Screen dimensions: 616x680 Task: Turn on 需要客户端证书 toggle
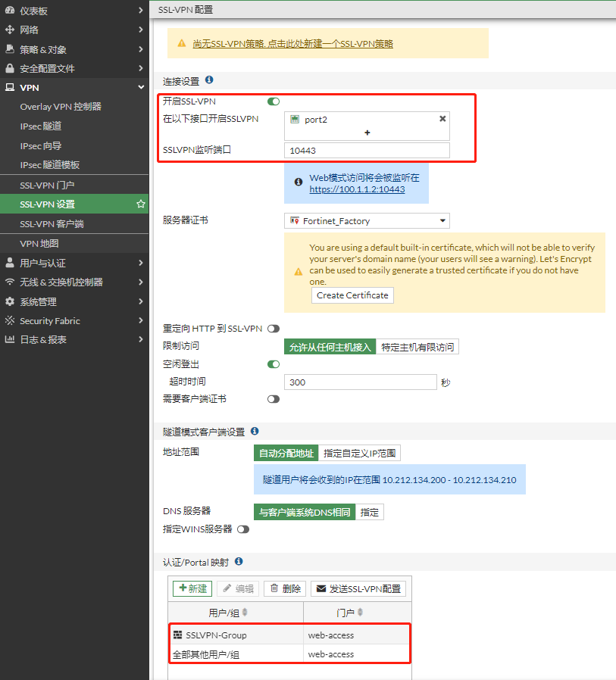pyautogui.click(x=273, y=399)
